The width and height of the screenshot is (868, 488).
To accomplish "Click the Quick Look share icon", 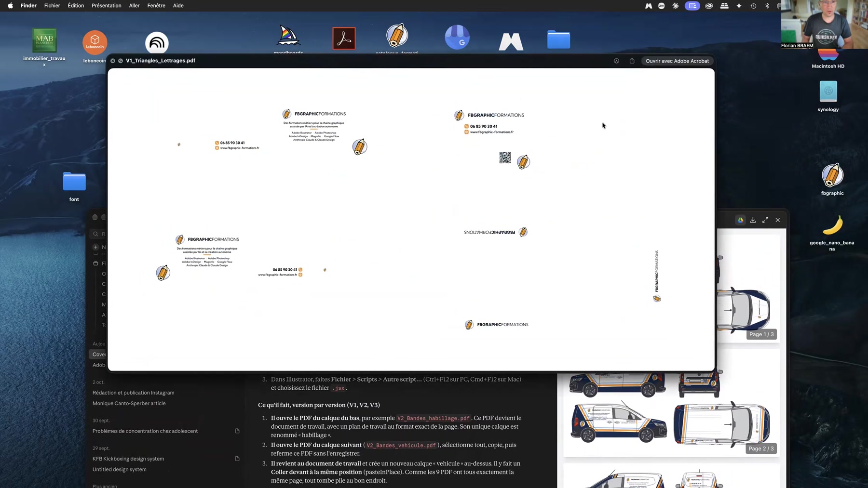I will point(632,61).
